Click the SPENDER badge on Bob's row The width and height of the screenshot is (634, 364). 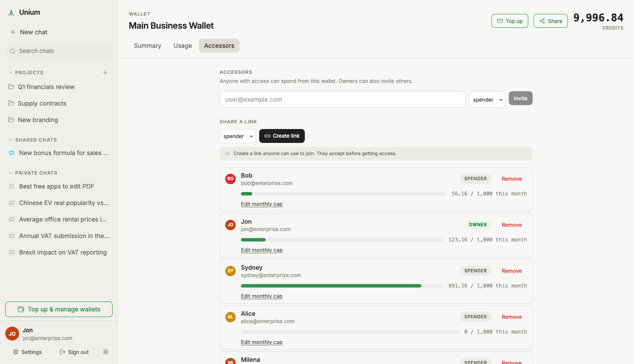476,179
